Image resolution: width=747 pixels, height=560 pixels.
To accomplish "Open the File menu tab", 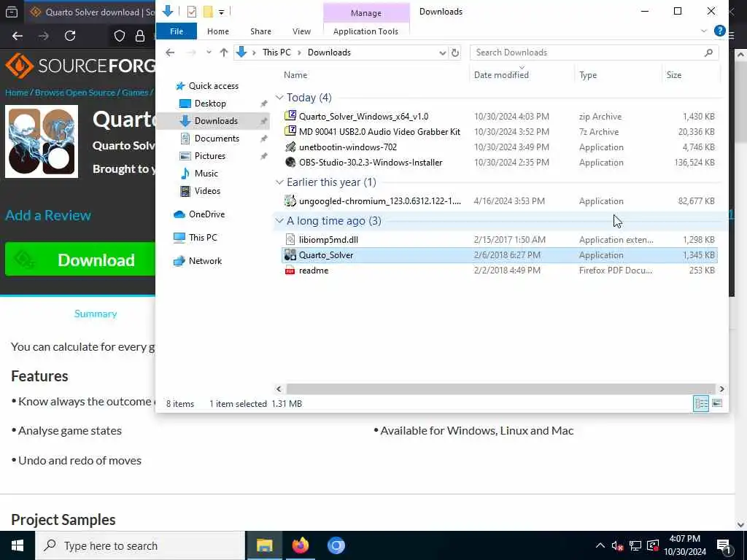I will point(177,31).
